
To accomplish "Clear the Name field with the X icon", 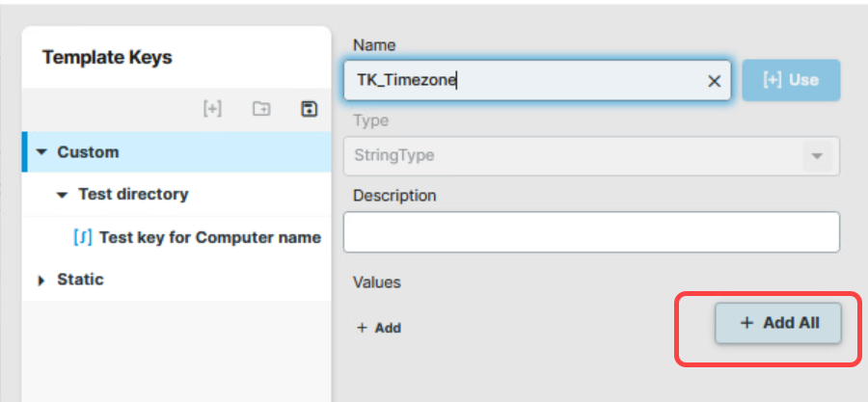I will [715, 81].
